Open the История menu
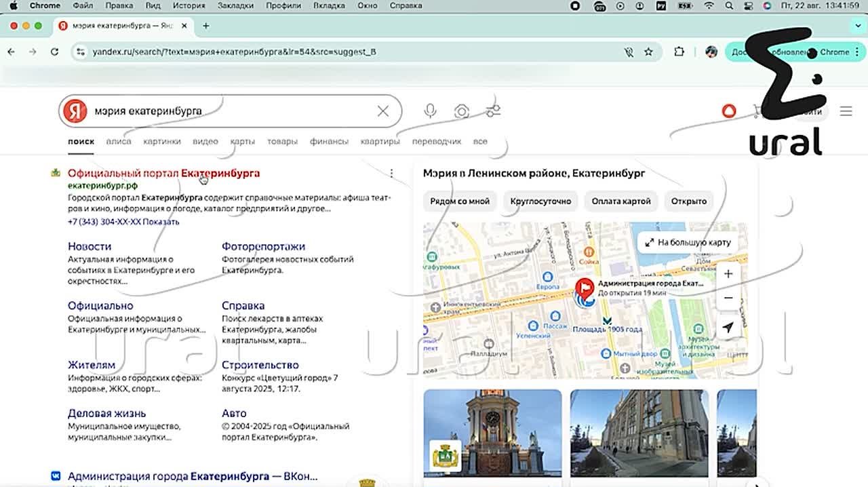 189,5
